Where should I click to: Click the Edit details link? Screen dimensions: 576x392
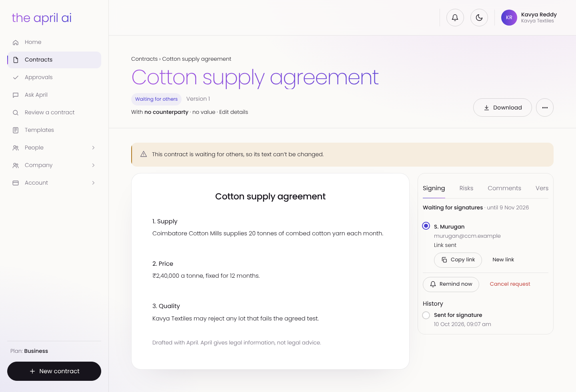tap(234, 112)
